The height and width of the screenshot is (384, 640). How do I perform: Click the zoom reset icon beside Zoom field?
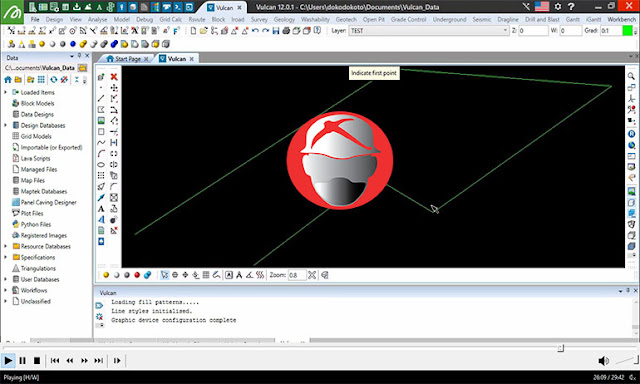pyautogui.click(x=312, y=275)
